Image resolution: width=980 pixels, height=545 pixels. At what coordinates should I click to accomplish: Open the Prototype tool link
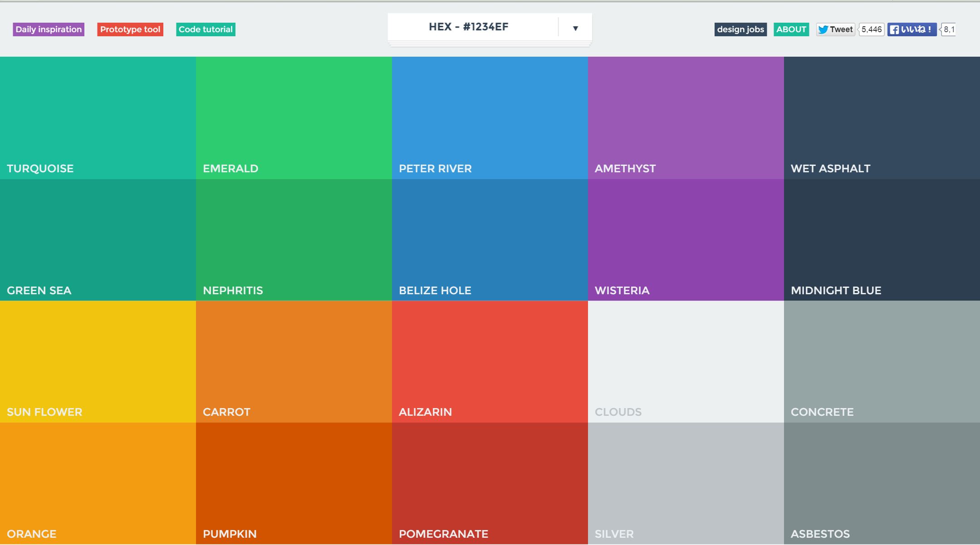click(x=130, y=29)
